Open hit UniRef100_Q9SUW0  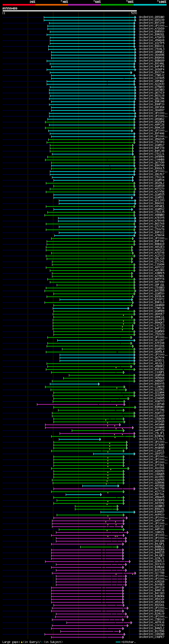click(152, 17)
